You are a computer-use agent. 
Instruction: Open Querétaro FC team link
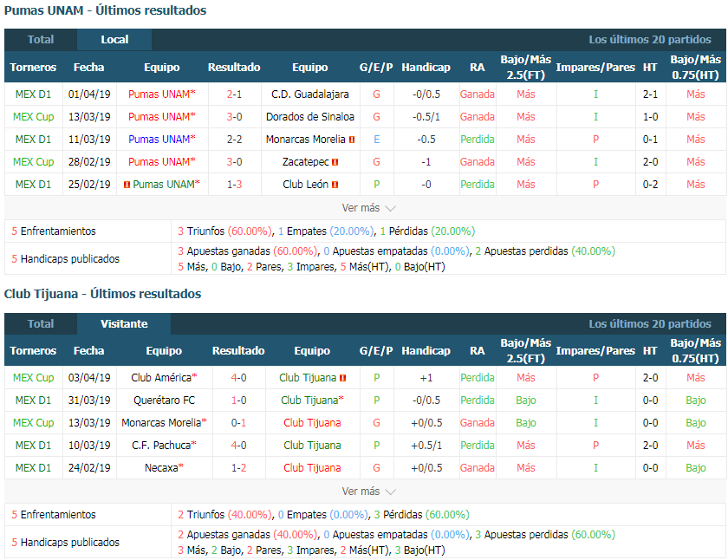click(x=164, y=400)
